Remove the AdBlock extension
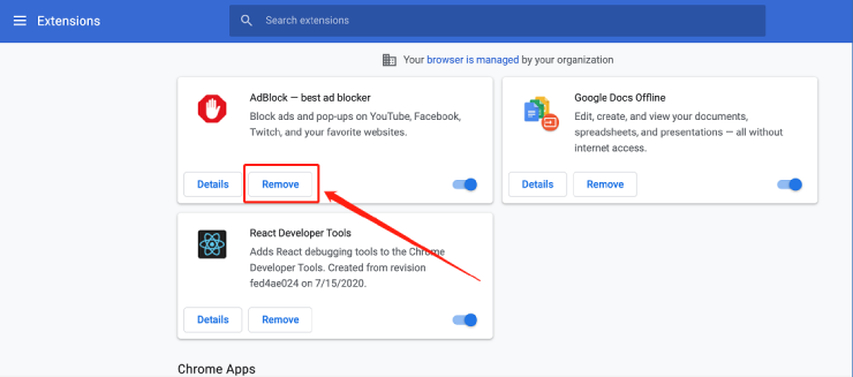Screen dimensions: 853x377 pos(280,184)
